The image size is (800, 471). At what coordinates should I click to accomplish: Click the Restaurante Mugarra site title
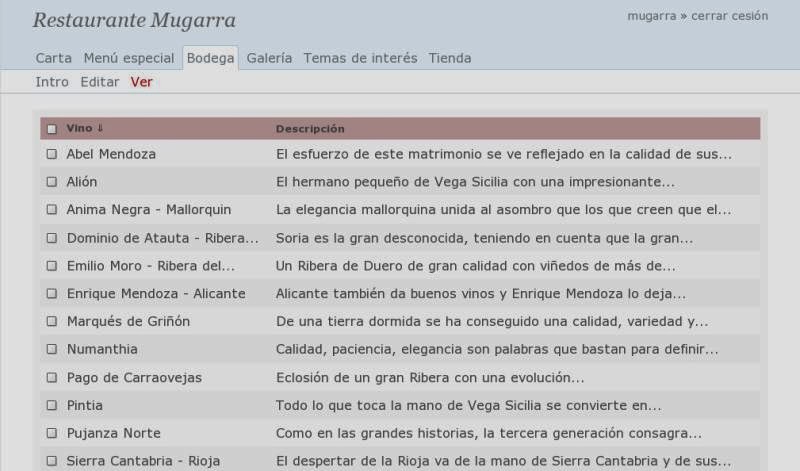pos(134,20)
